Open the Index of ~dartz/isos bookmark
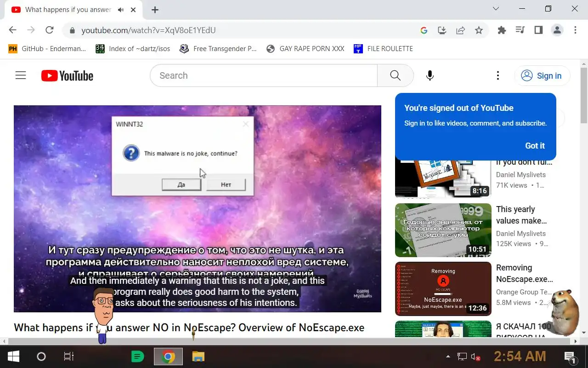The image size is (588, 368). 133,49
